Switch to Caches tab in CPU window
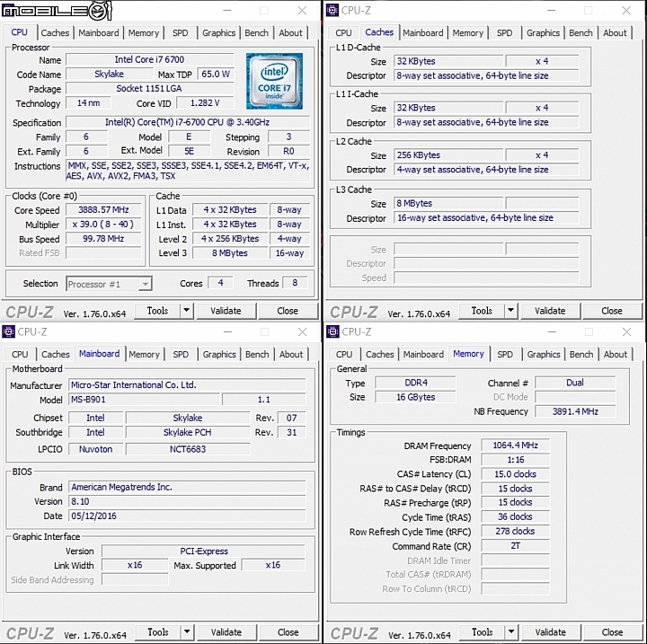The height and width of the screenshot is (644, 647). 55,33
